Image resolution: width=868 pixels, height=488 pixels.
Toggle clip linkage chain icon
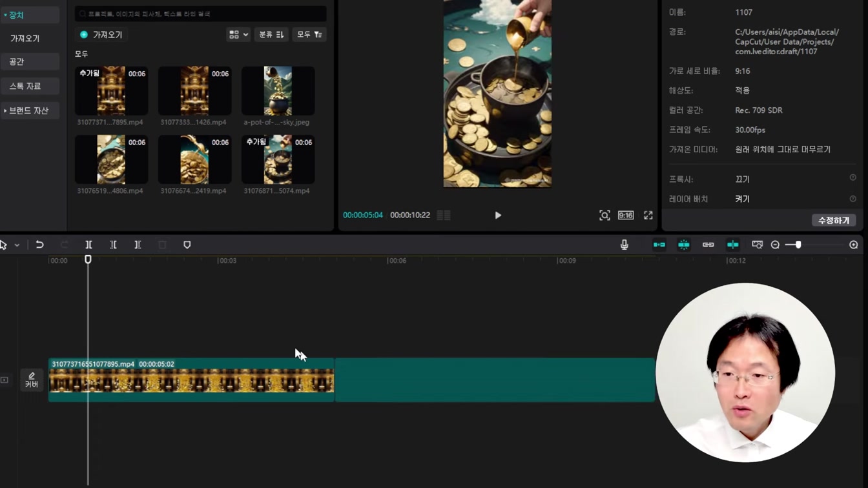click(708, 245)
